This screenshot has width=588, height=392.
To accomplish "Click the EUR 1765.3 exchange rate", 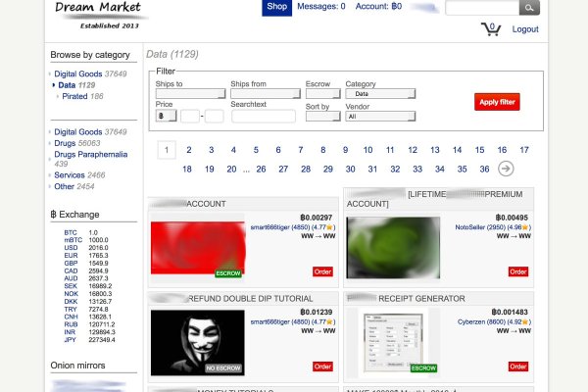I will click(x=86, y=256).
